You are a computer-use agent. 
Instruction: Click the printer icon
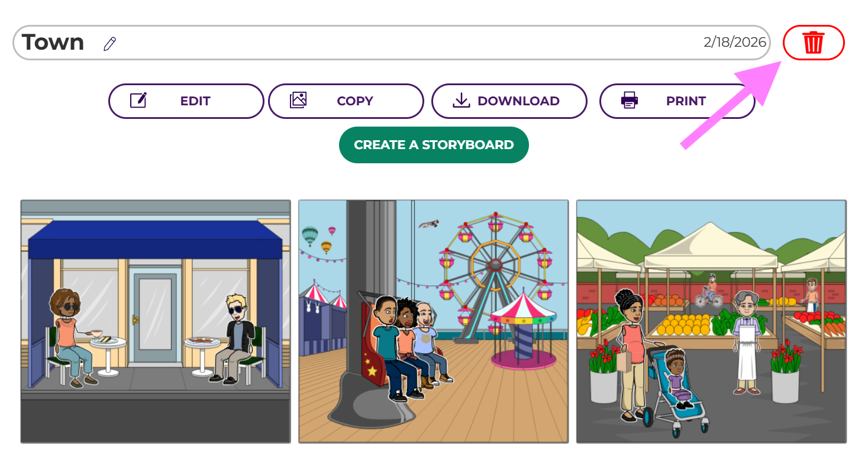630,101
